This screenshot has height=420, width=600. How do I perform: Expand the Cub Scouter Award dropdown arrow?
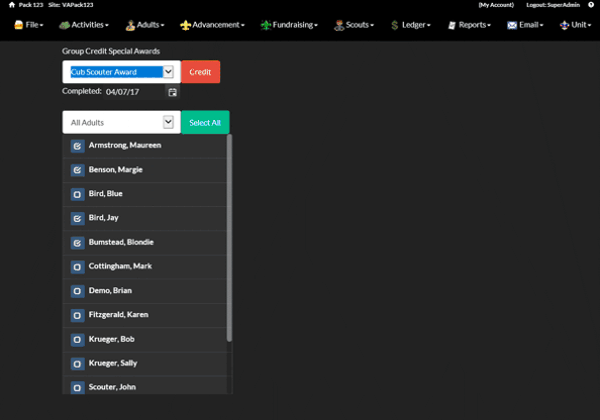(168, 72)
